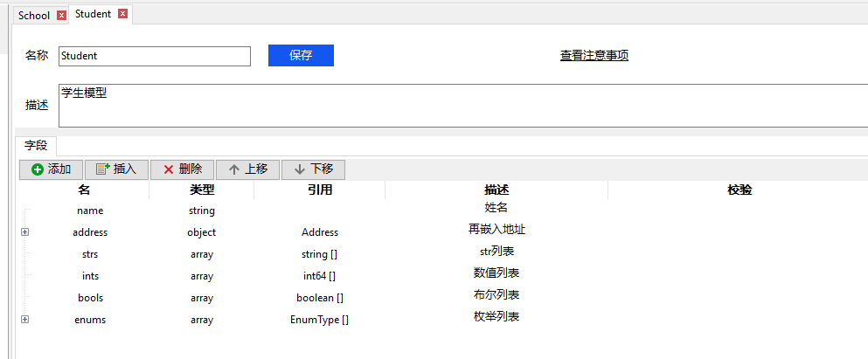Click the object type cell

coord(202,232)
